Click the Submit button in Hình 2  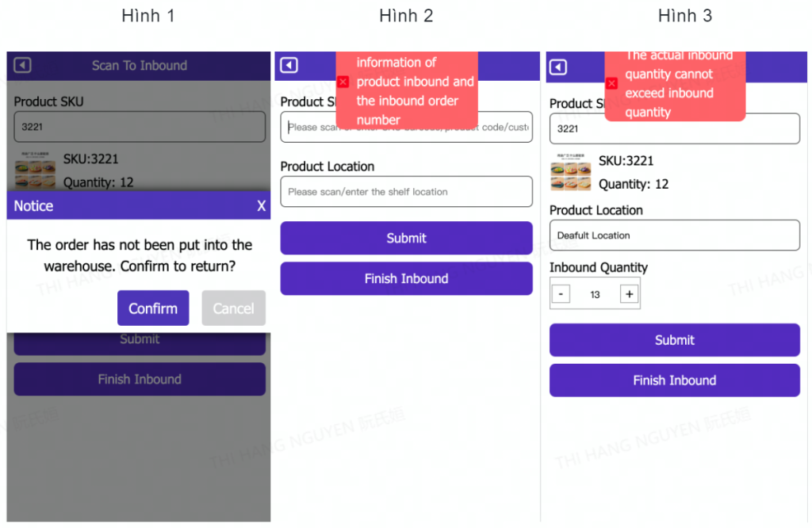(407, 238)
